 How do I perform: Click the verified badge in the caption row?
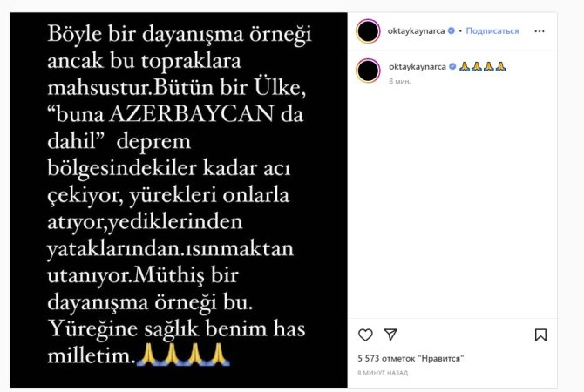pyautogui.click(x=452, y=66)
